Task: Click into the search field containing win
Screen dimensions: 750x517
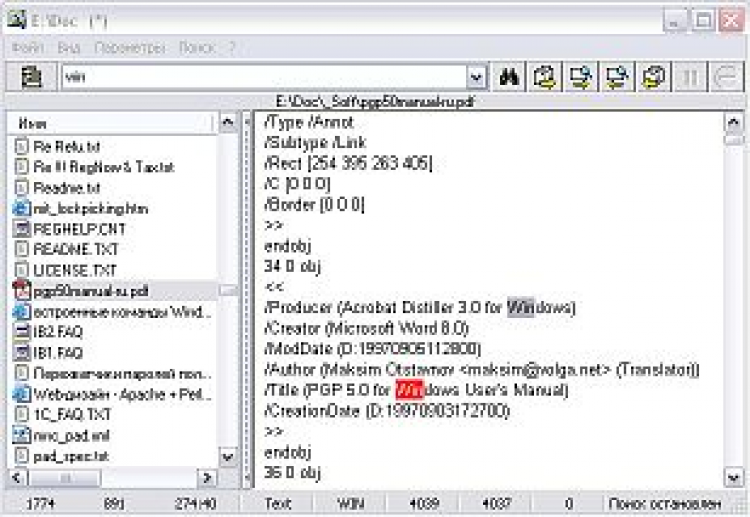Action: (x=264, y=77)
